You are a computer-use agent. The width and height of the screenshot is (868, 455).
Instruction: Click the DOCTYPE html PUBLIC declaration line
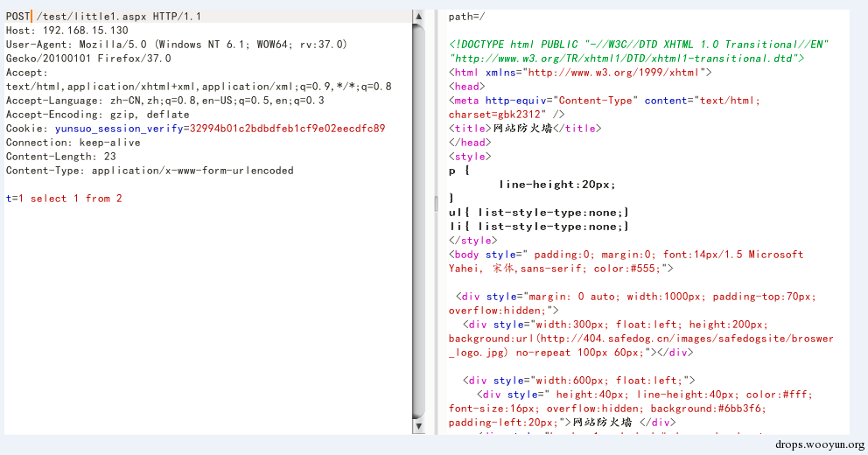coord(639,45)
